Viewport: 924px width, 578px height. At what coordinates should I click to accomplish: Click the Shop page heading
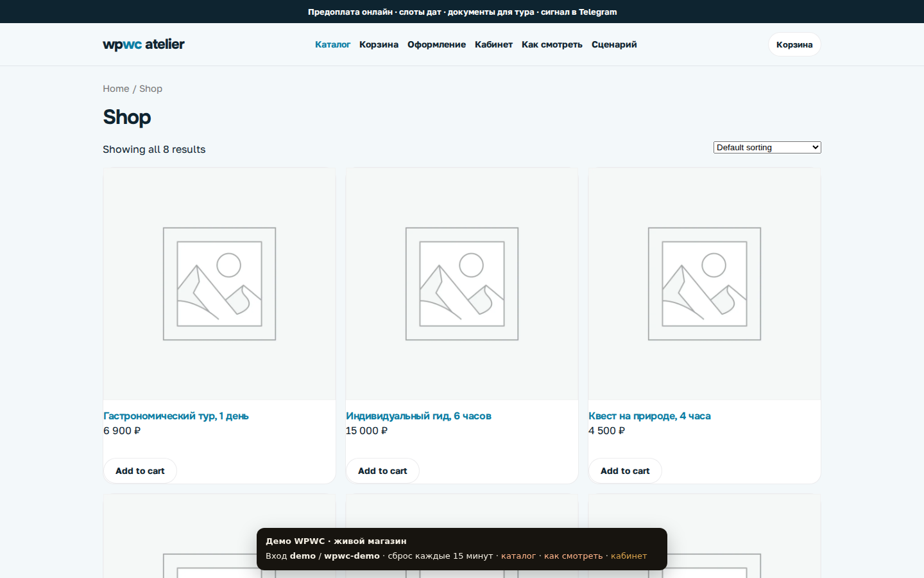pyautogui.click(x=127, y=118)
